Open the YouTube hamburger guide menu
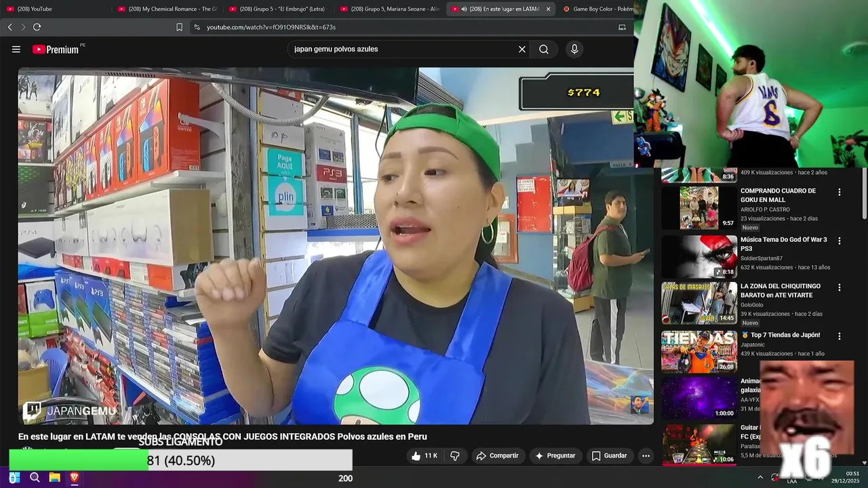This screenshot has height=488, width=868. point(16,49)
